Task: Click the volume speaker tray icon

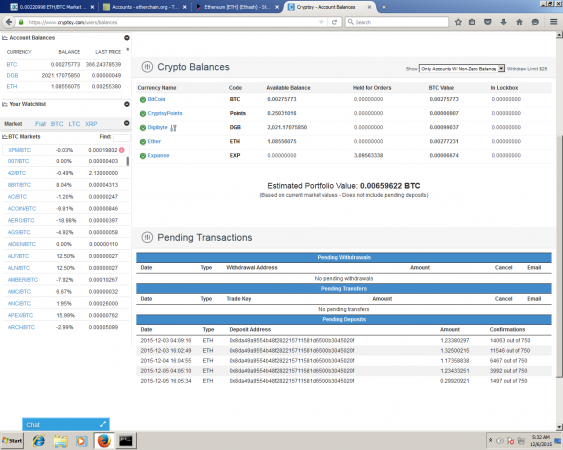Action: coord(499,441)
